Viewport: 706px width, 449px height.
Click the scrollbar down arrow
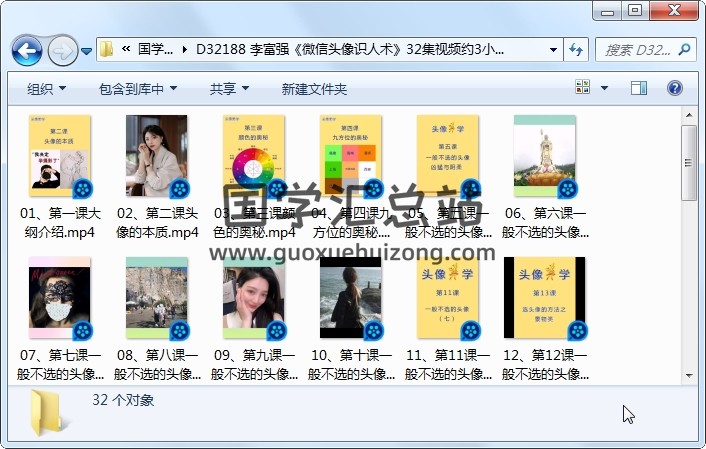(x=689, y=375)
